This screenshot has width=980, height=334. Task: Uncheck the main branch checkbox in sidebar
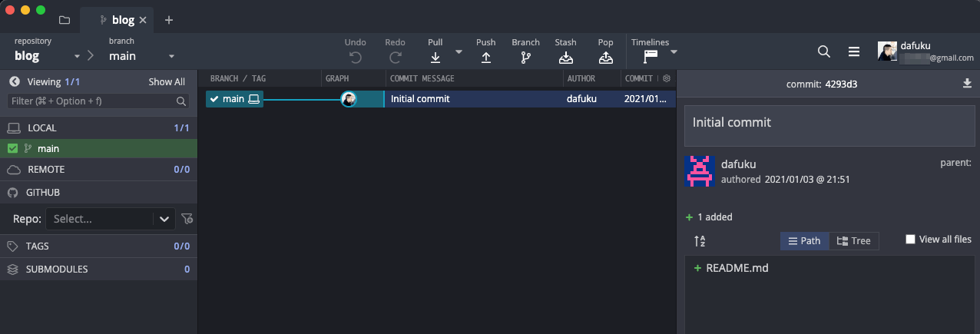click(x=12, y=149)
